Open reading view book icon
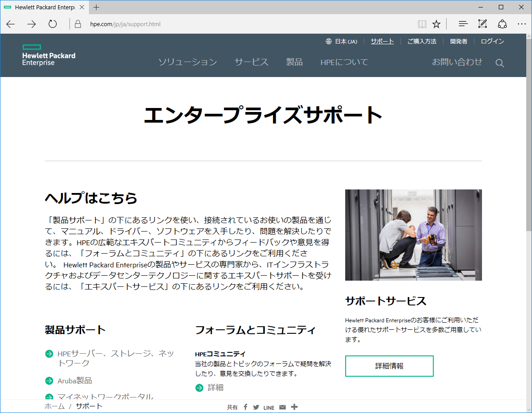532x413 pixels. pos(422,24)
